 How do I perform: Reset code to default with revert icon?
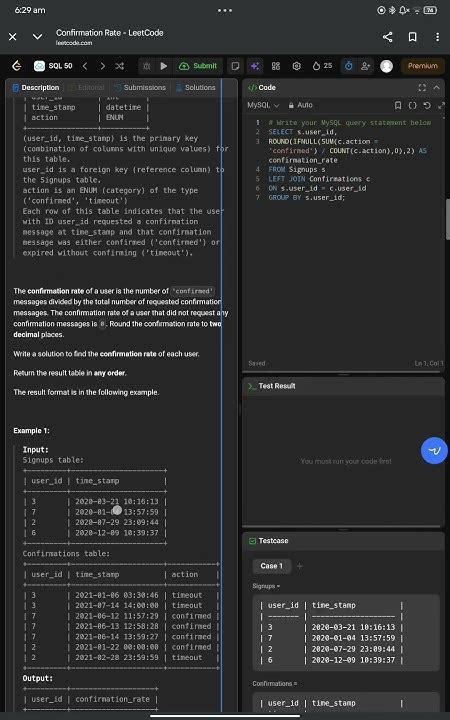pyautogui.click(x=427, y=105)
